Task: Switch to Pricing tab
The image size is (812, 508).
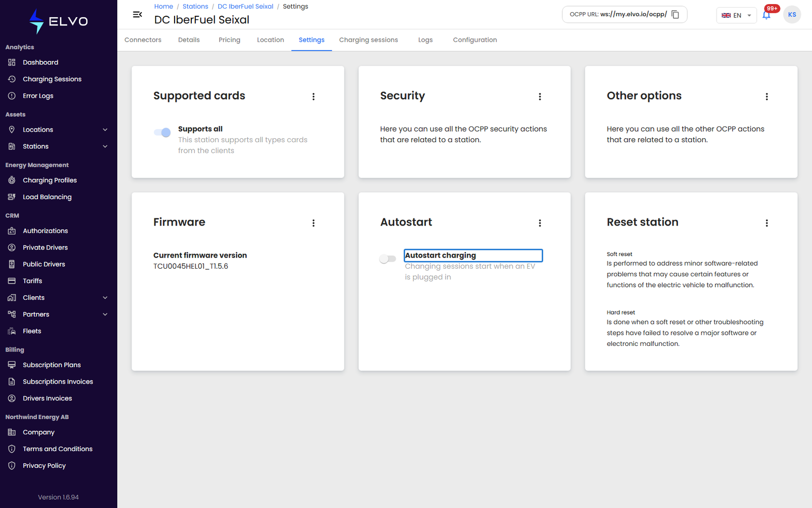Action: point(229,40)
